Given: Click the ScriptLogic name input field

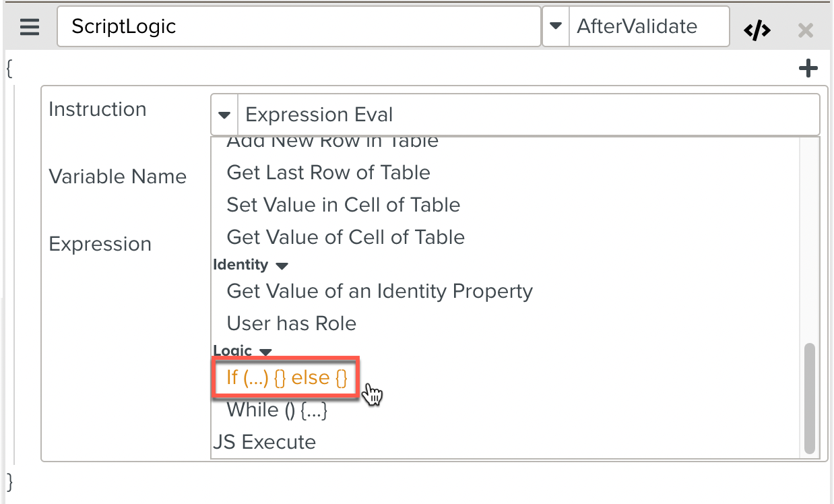Looking at the screenshot, I should pos(298,27).
